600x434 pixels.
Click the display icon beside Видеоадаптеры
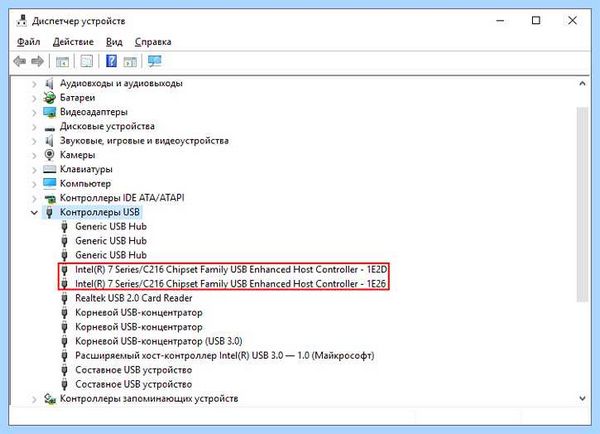coord(49,112)
